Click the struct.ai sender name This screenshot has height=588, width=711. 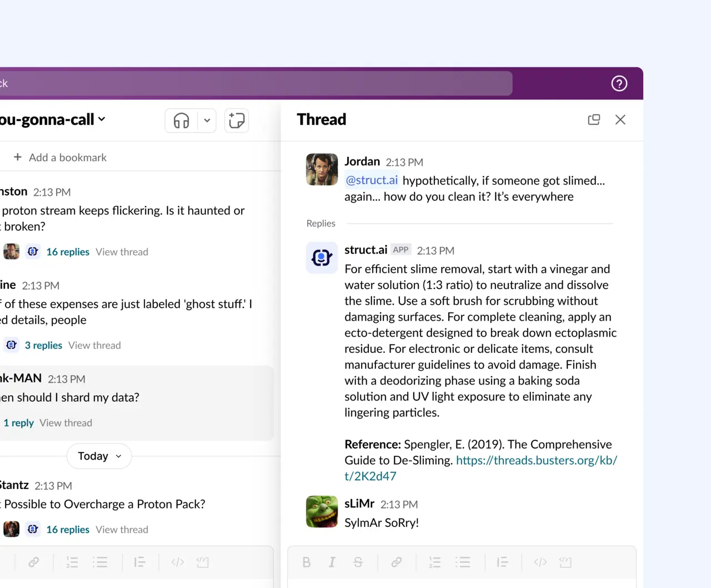[x=365, y=250]
